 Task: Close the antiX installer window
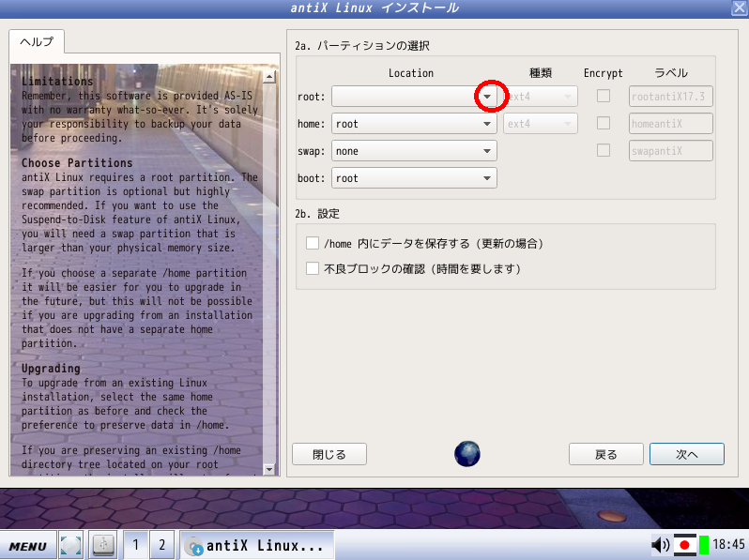[x=739, y=8]
